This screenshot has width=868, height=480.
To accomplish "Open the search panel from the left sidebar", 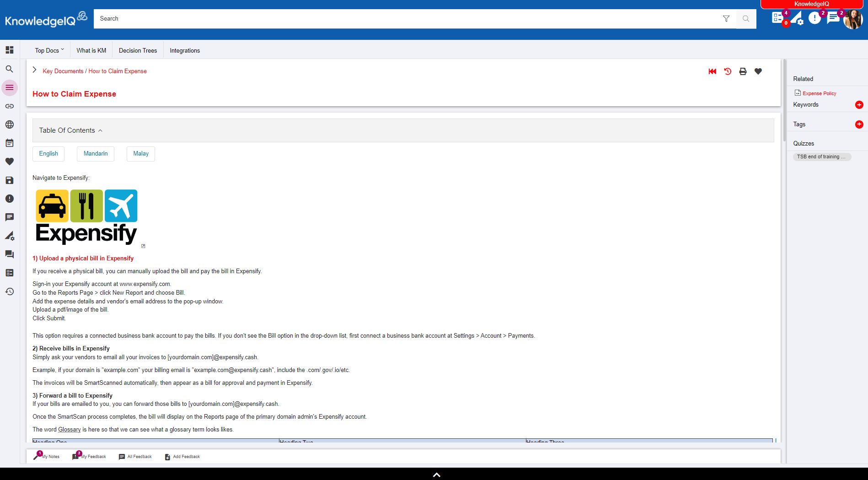I will tap(10, 69).
